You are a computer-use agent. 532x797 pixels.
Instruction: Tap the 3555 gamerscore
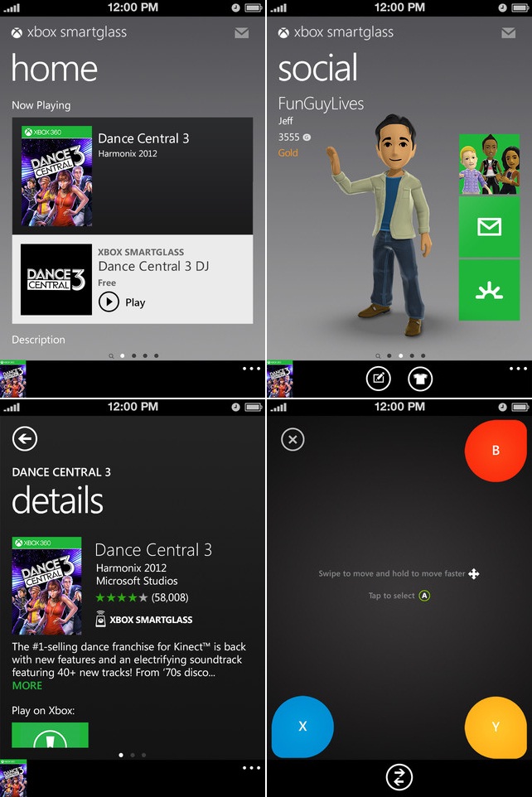pyautogui.click(x=294, y=138)
